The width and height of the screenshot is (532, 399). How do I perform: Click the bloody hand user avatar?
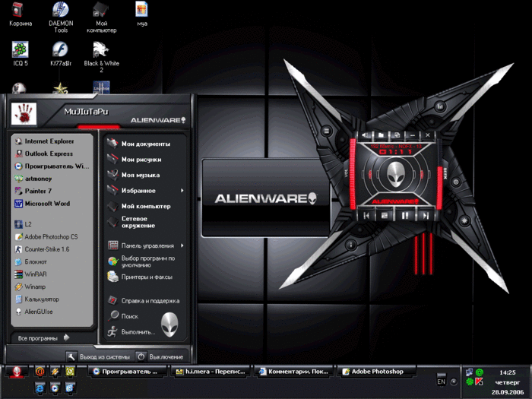click(x=24, y=114)
